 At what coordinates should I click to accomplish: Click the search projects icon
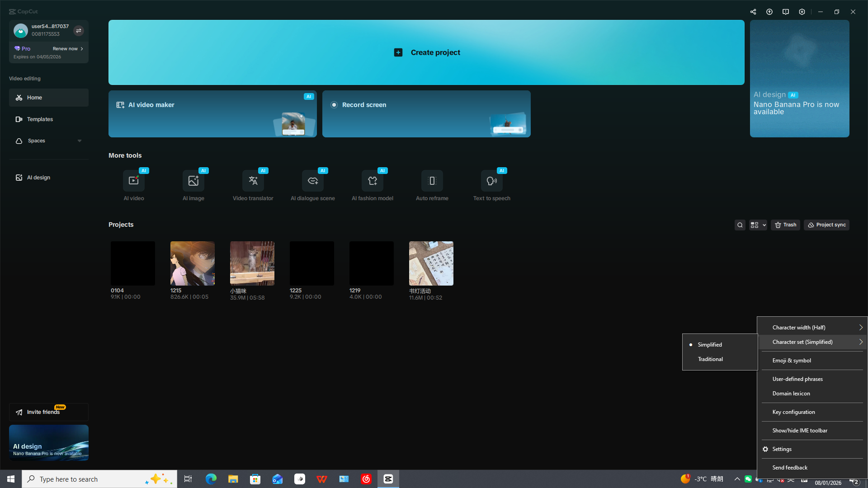click(740, 225)
